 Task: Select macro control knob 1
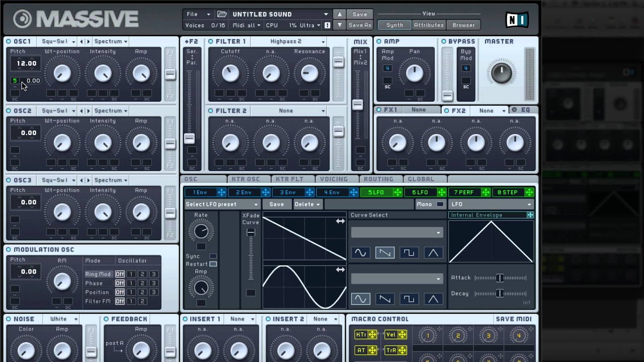[428, 336]
